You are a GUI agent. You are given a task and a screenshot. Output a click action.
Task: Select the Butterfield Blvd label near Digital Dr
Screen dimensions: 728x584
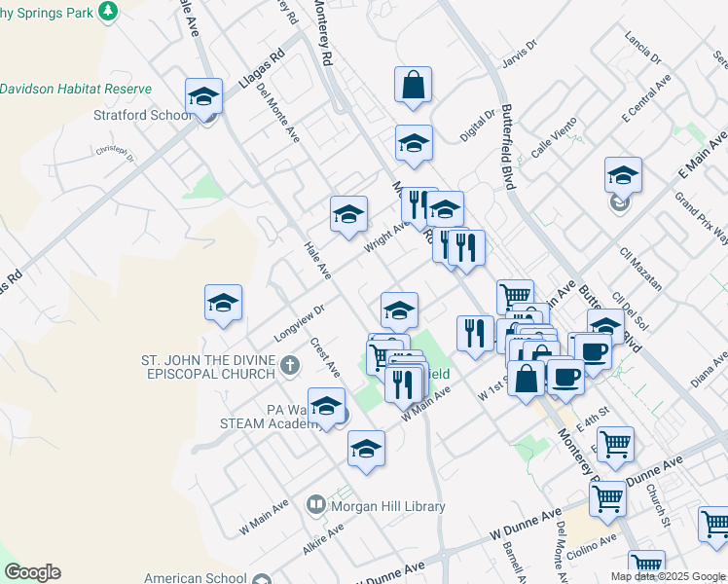point(509,147)
